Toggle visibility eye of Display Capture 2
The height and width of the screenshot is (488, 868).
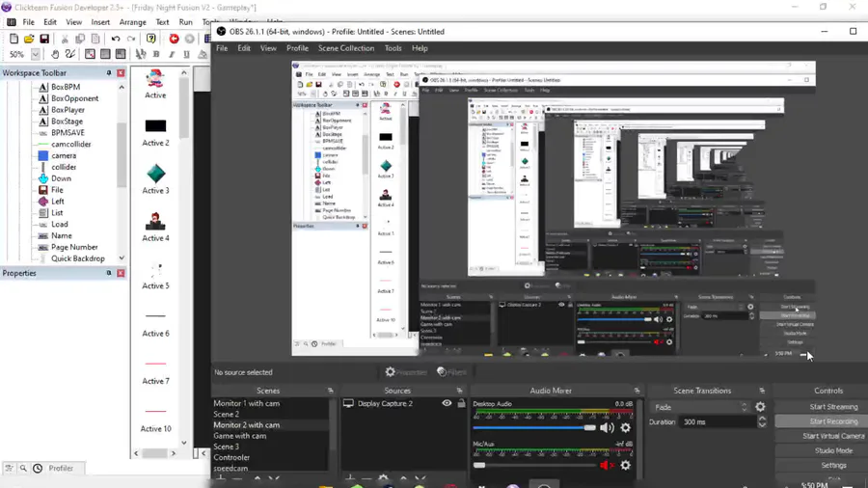click(x=447, y=403)
